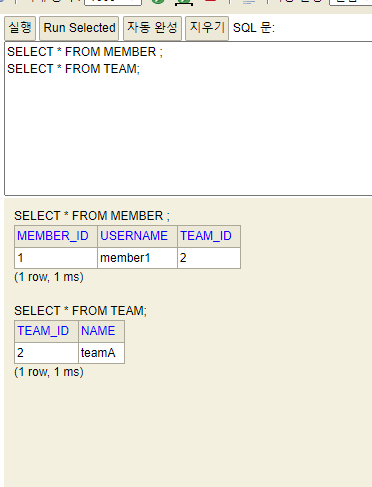This screenshot has width=372, height=487.
Task: Open the auto select dropdown at top right
Action: coord(350,2)
